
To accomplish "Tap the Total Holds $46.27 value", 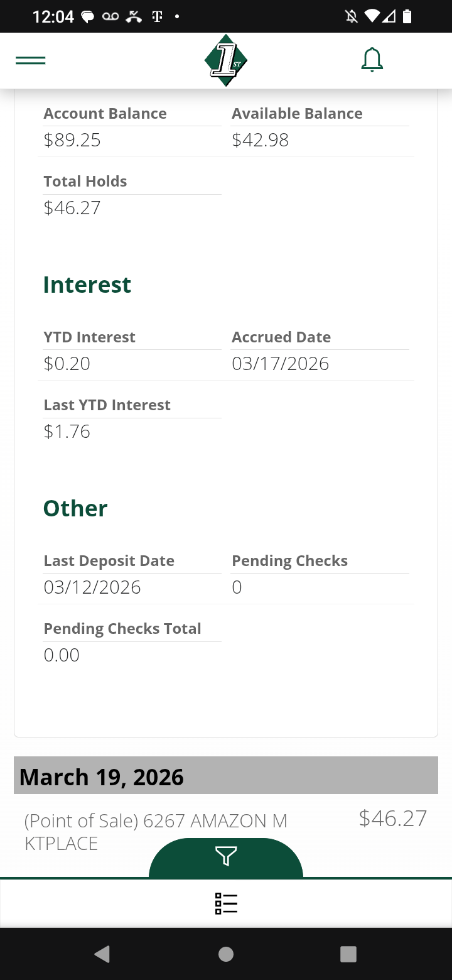I will [x=72, y=208].
